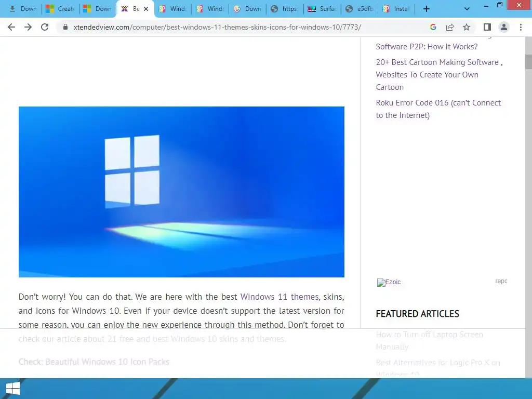Open the Windows Start button
Screen dimensions: 532x399
pyautogui.click(x=13, y=389)
